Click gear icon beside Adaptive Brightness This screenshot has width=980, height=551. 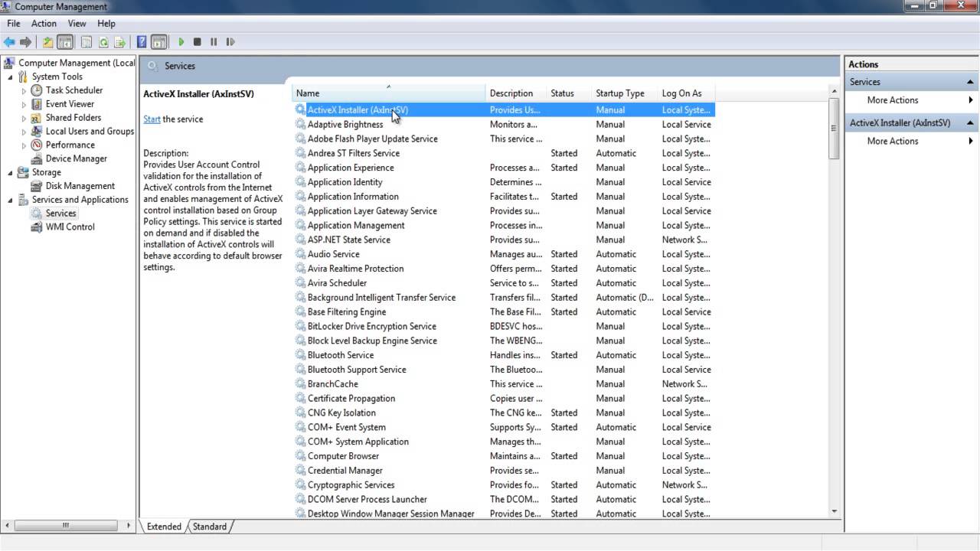(301, 125)
